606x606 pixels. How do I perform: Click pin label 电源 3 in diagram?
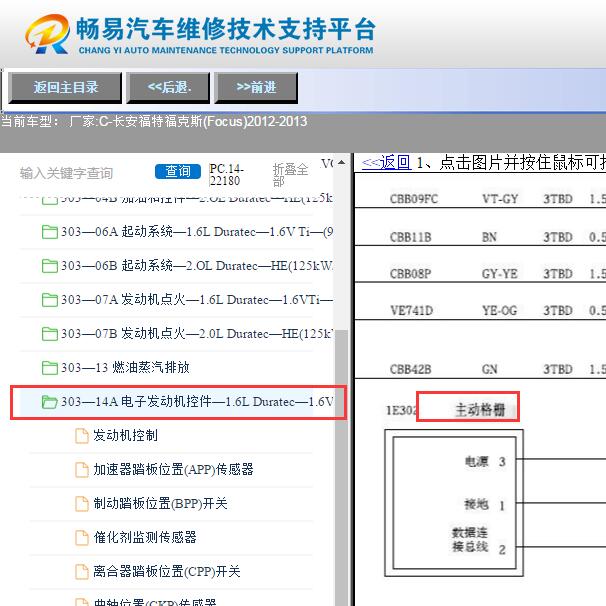click(485, 461)
